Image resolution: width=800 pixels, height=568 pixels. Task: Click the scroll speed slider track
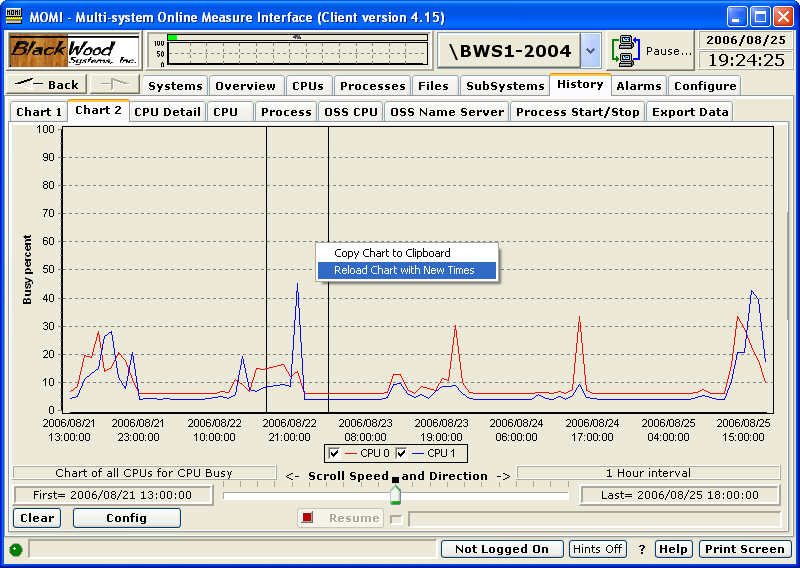point(396,496)
